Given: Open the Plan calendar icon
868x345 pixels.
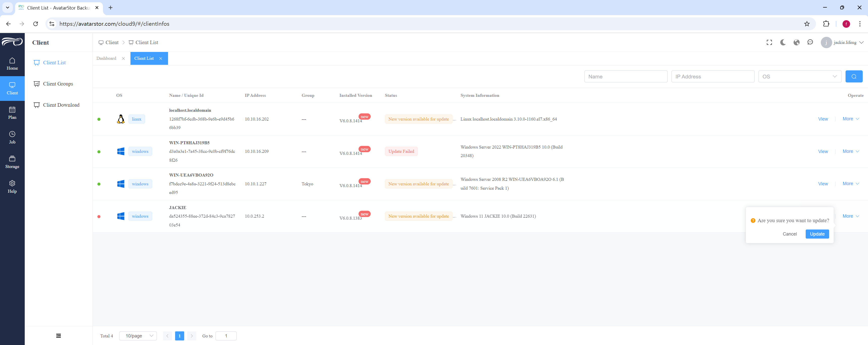Looking at the screenshot, I should coord(12,109).
